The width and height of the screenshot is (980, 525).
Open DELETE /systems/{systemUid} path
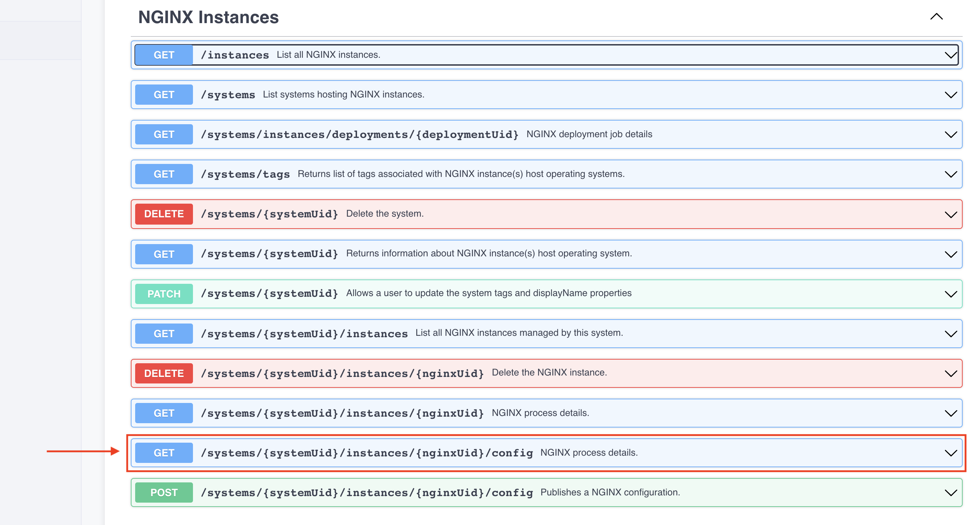pyautogui.click(x=269, y=214)
